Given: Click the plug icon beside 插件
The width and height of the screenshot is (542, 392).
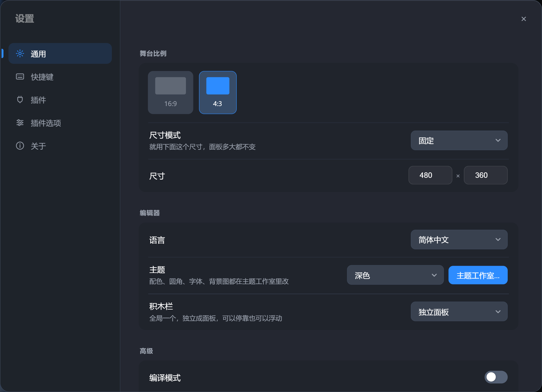Looking at the screenshot, I should click(x=20, y=100).
